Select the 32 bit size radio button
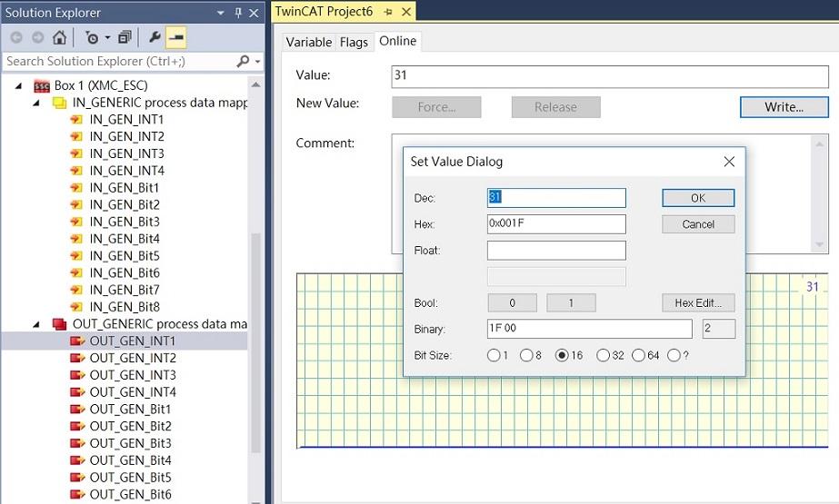Screen dimensions: 839x504 point(603,355)
